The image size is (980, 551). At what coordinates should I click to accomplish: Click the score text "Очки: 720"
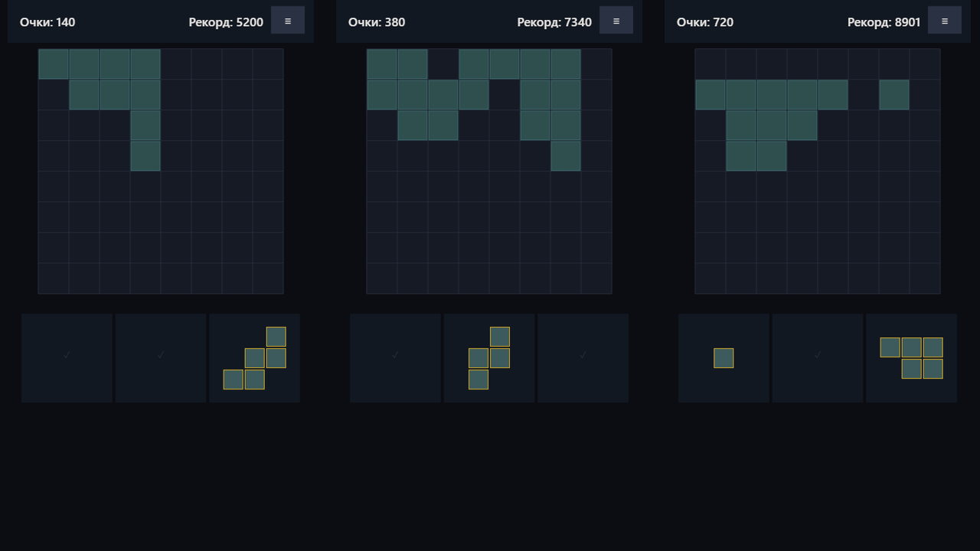(705, 22)
